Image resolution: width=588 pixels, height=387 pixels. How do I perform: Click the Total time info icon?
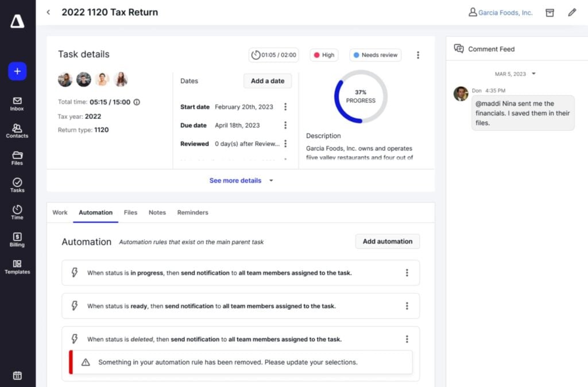click(137, 102)
